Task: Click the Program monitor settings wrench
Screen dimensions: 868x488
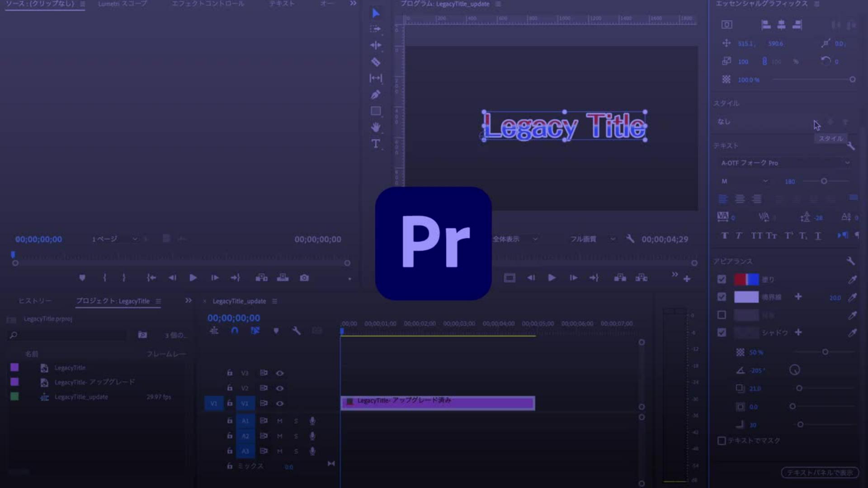Action: pyautogui.click(x=630, y=239)
